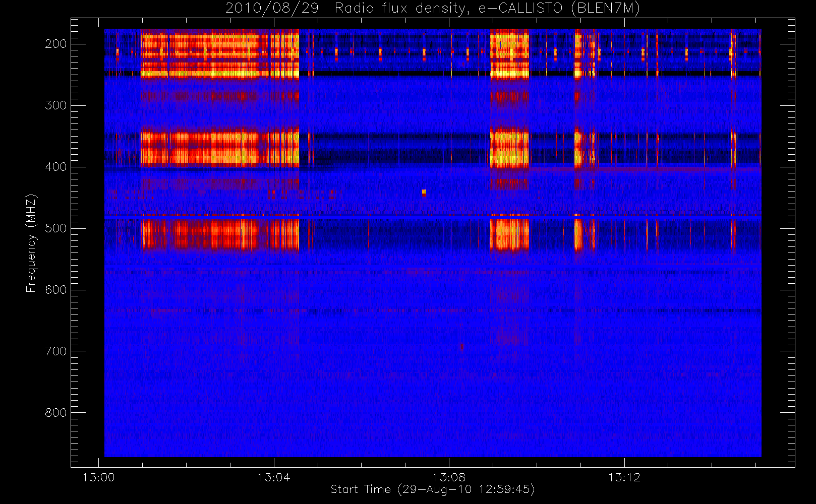This screenshot has height=504, width=816.
Task: Click the 13:12 time tick label
Action: point(624,477)
